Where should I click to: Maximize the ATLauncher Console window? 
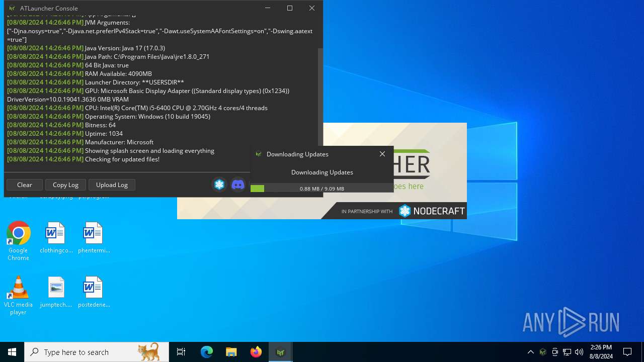[x=290, y=8]
